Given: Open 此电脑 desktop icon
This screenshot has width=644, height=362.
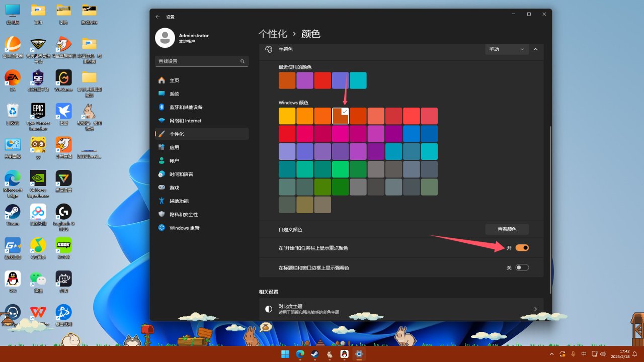Looking at the screenshot, I should click(x=13, y=14).
